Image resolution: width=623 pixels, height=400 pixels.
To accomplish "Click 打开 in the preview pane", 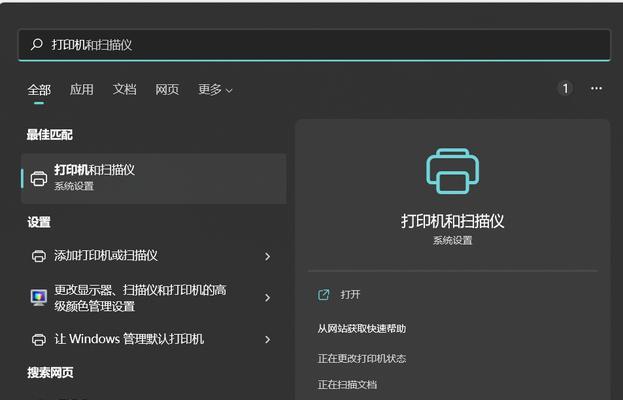I will coord(350,295).
